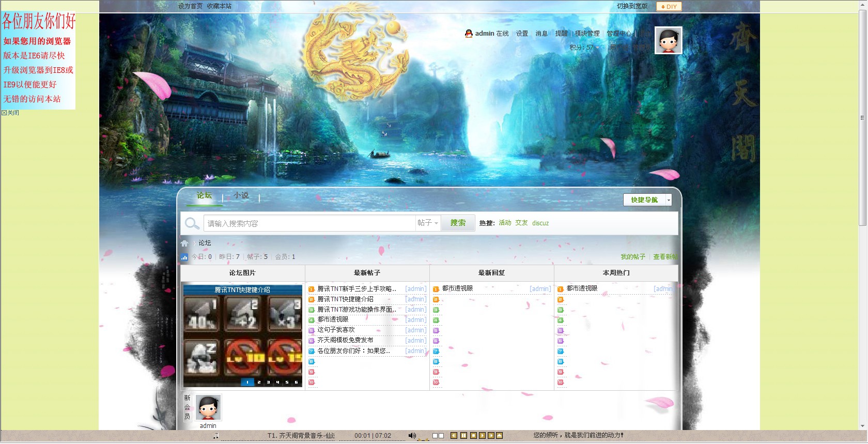868x444 pixels.
Task: Open 管理中心 in user menu
Action: pyautogui.click(x=619, y=34)
